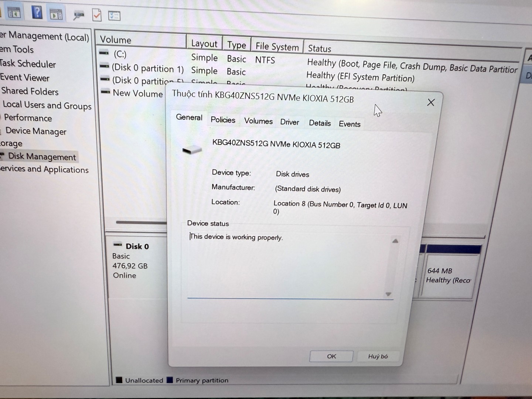532x399 pixels.
Task: Sort by the File System column header
Action: pyautogui.click(x=277, y=47)
